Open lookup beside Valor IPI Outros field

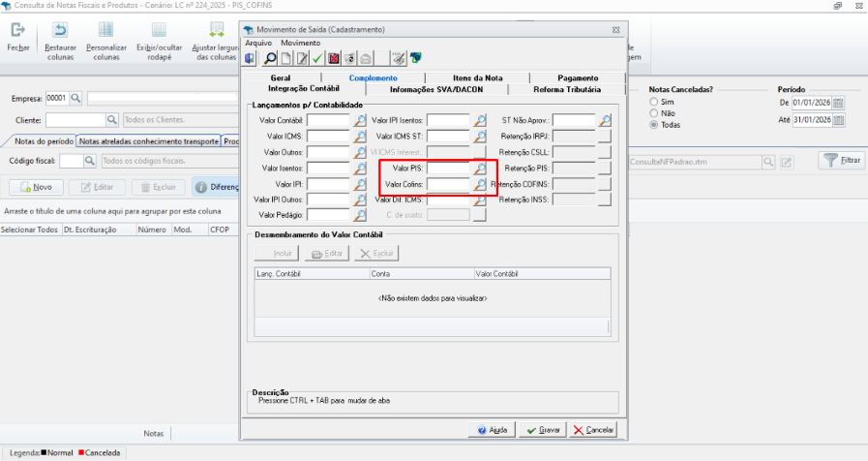pos(360,200)
